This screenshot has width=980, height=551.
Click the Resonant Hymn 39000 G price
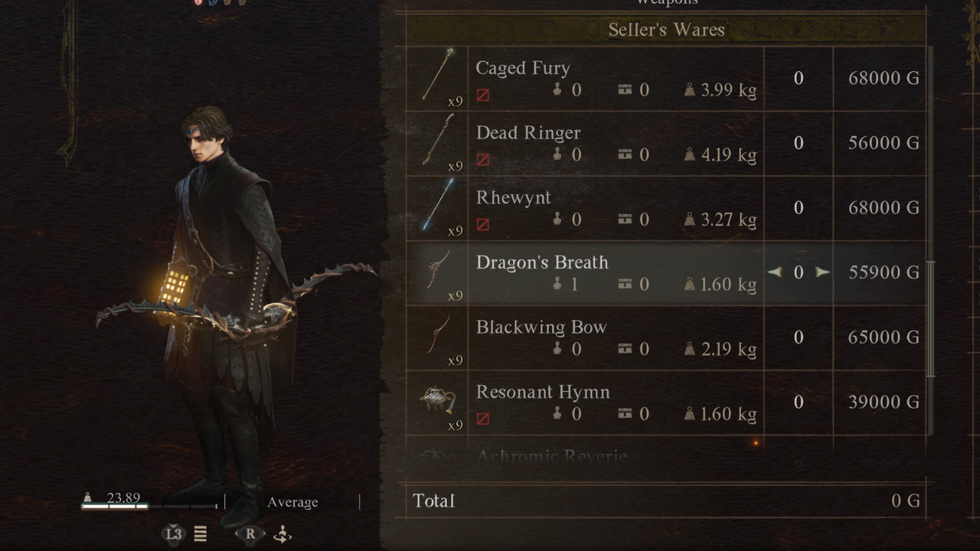point(884,403)
